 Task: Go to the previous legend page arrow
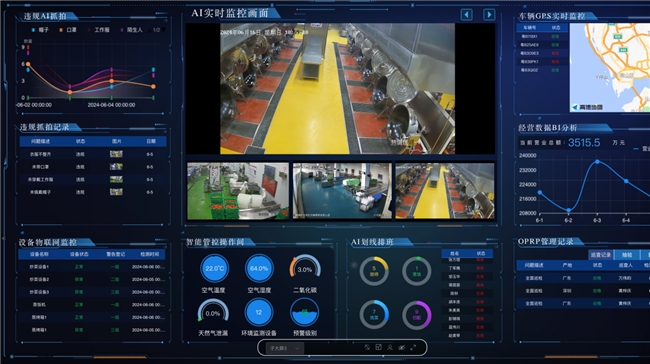point(150,30)
